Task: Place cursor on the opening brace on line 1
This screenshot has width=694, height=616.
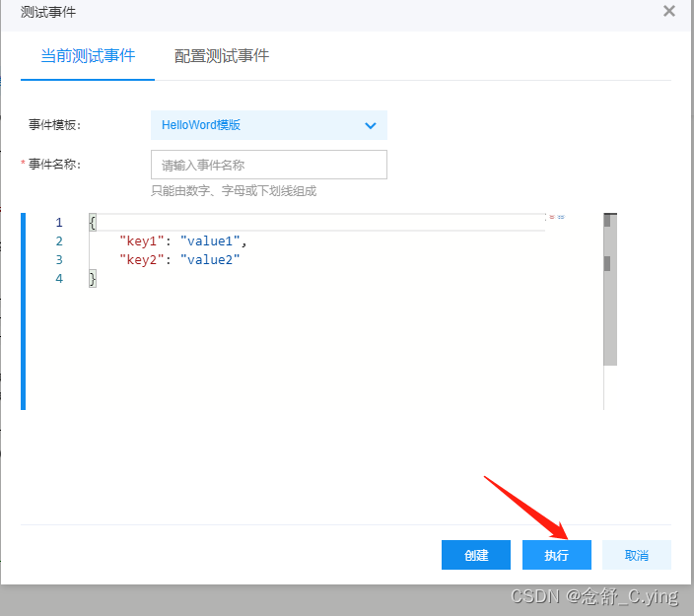Action: click(x=93, y=222)
